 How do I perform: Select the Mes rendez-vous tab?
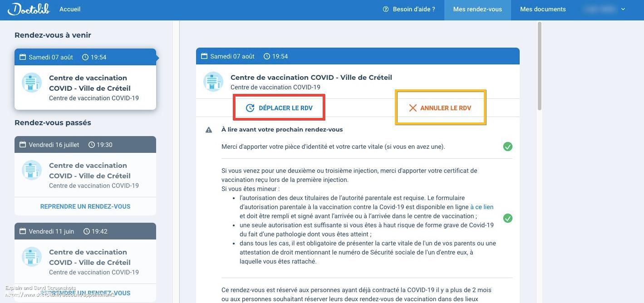tap(477, 10)
